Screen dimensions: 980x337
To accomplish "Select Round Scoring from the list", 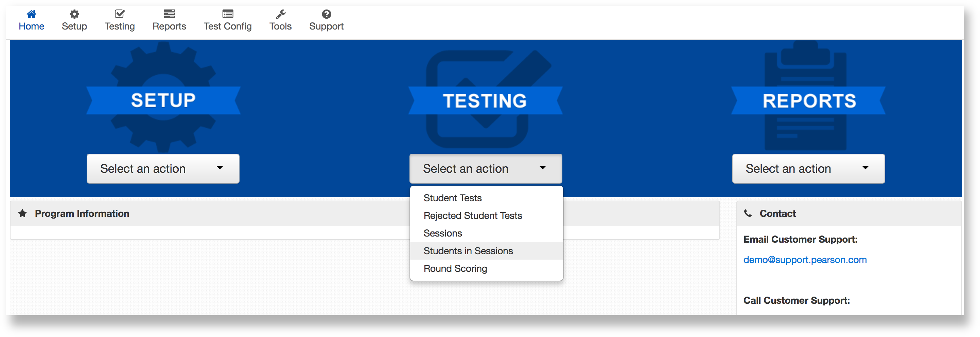I will [455, 268].
